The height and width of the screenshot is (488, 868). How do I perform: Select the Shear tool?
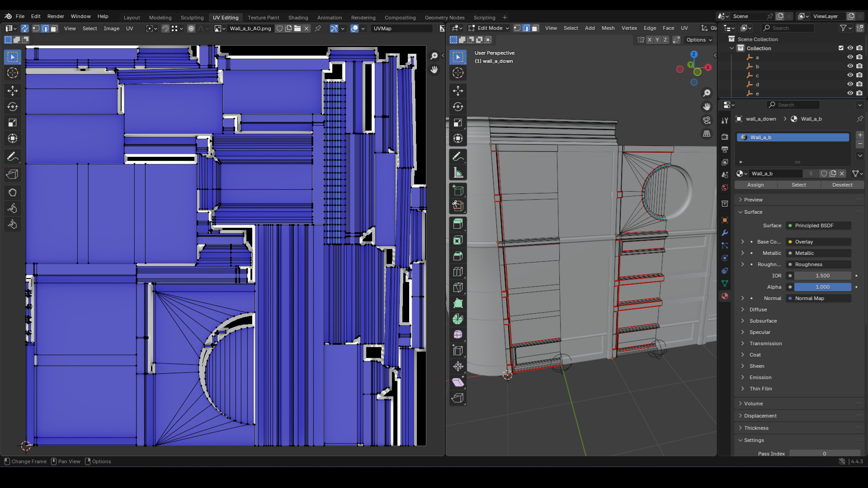point(458,382)
